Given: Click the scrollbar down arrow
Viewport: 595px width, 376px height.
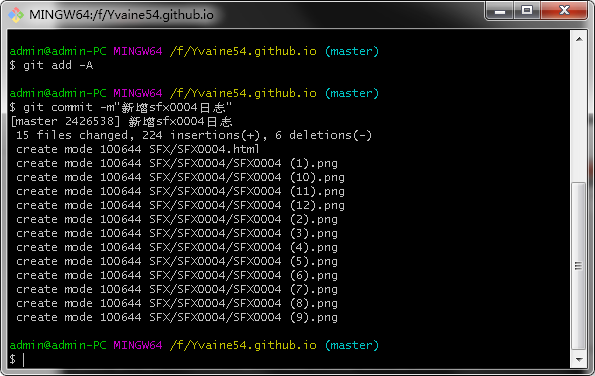Looking at the screenshot, I should point(579,359).
